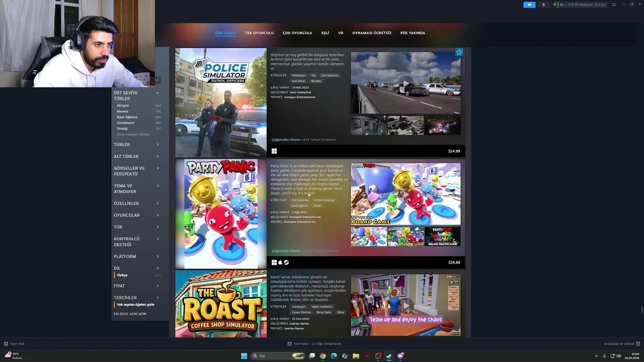Play The Roast 'Team up' trailer preview

pyautogui.click(x=406, y=305)
